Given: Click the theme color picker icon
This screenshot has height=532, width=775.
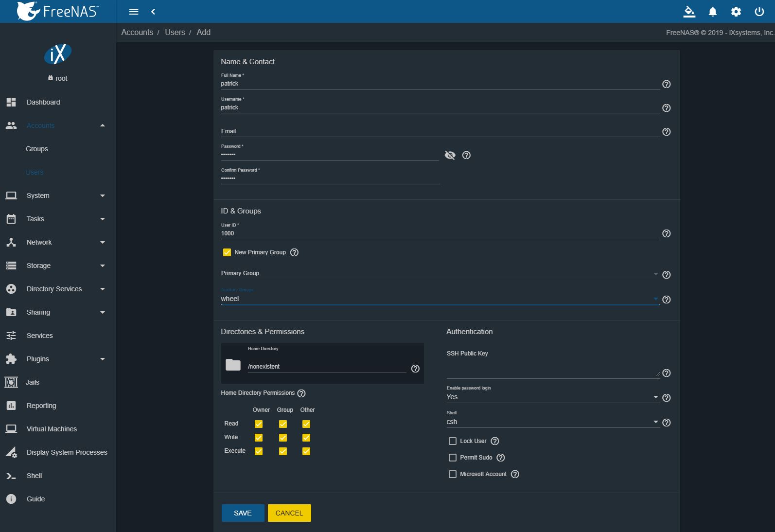Looking at the screenshot, I should tap(689, 12).
